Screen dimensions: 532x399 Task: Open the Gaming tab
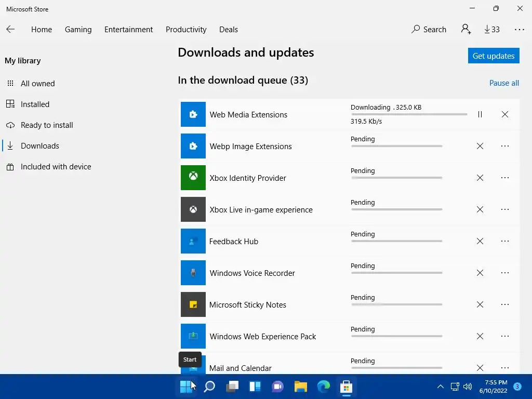[x=78, y=30]
